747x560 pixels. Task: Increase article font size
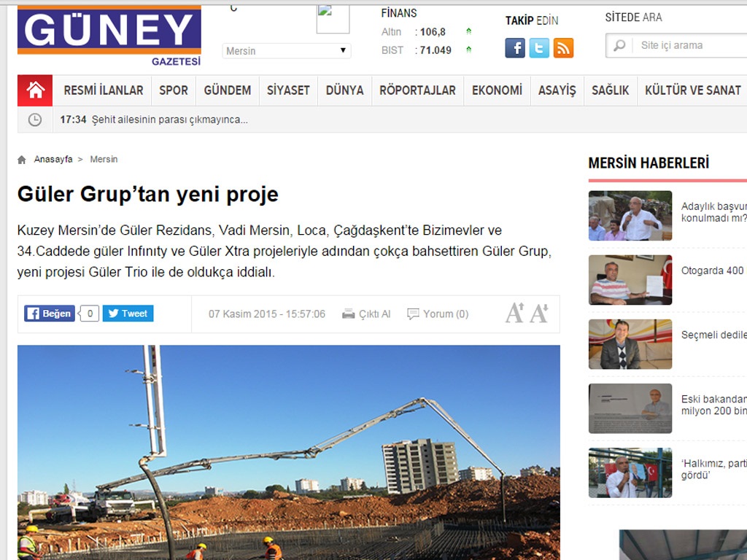pos(515,313)
